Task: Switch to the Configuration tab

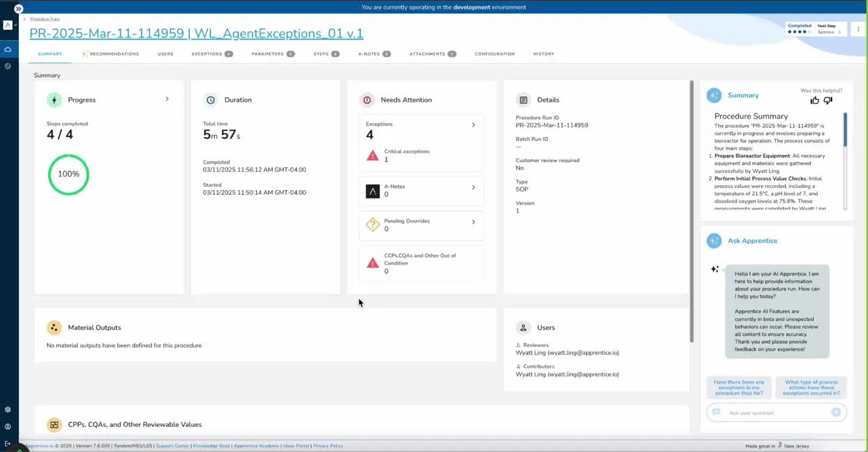Action: tap(494, 54)
